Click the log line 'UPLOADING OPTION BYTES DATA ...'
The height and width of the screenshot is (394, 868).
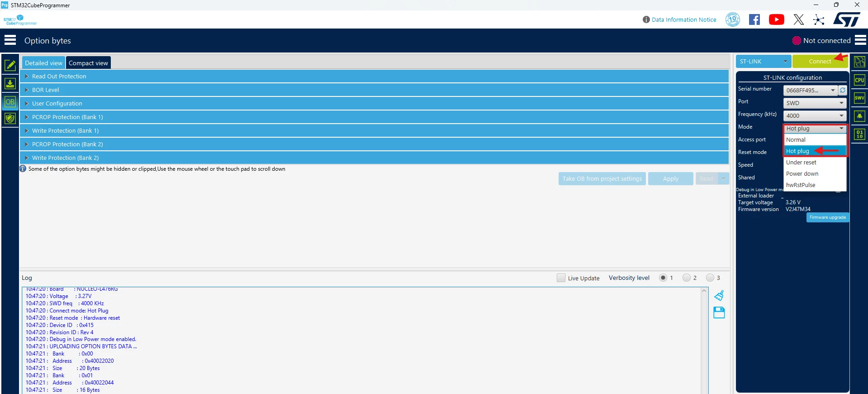click(81, 346)
